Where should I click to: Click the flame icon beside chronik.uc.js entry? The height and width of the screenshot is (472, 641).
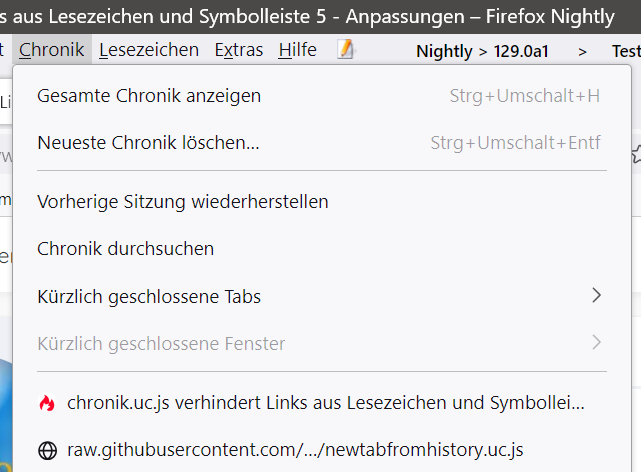(x=47, y=403)
